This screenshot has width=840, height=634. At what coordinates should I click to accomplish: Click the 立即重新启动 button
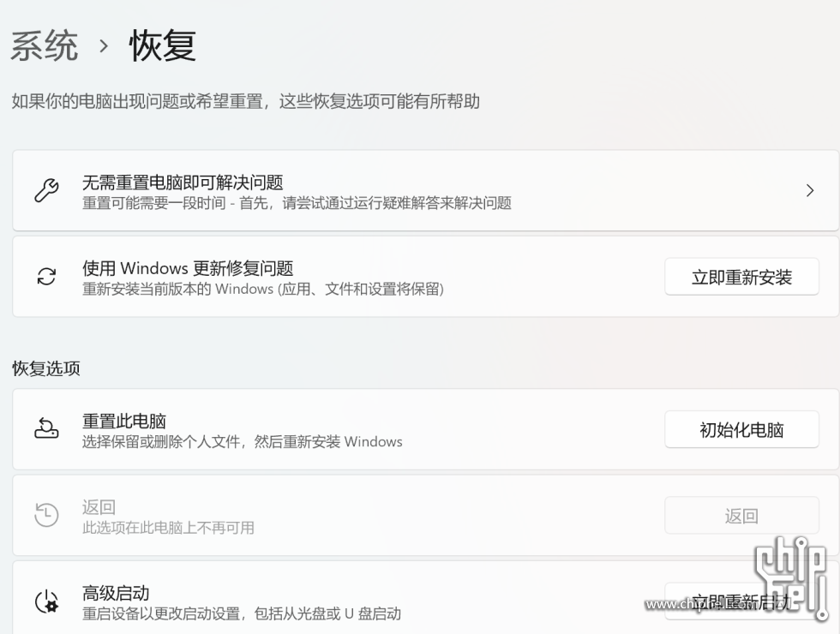pos(741,601)
